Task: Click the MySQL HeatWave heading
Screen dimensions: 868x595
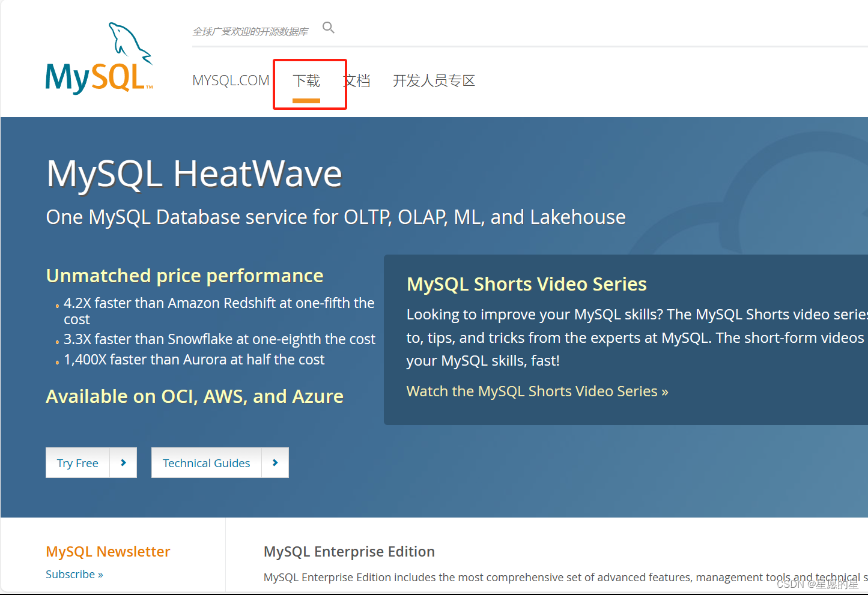Action: (194, 174)
